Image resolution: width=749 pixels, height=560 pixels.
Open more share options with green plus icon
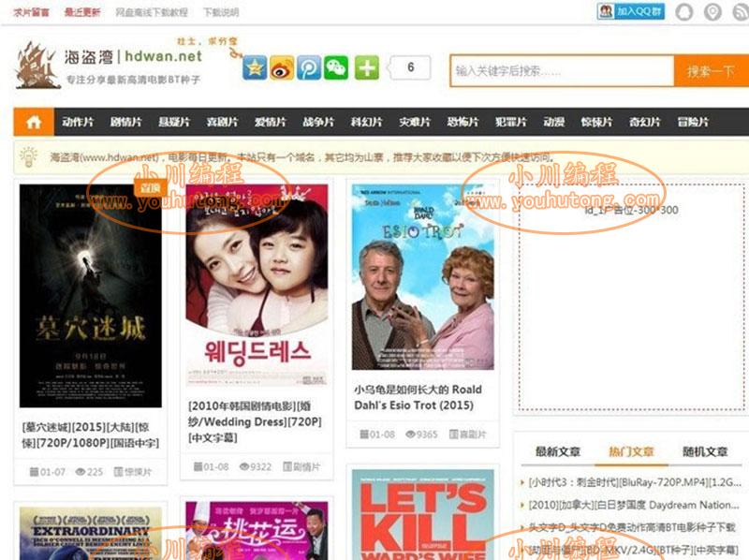[x=367, y=67]
